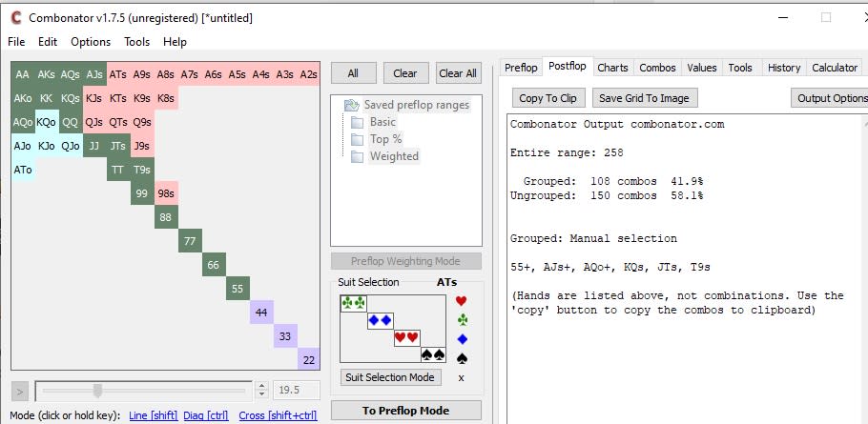Image resolution: width=868 pixels, height=424 pixels.
Task: Click Preflop Weighting Mode button
Action: click(405, 261)
